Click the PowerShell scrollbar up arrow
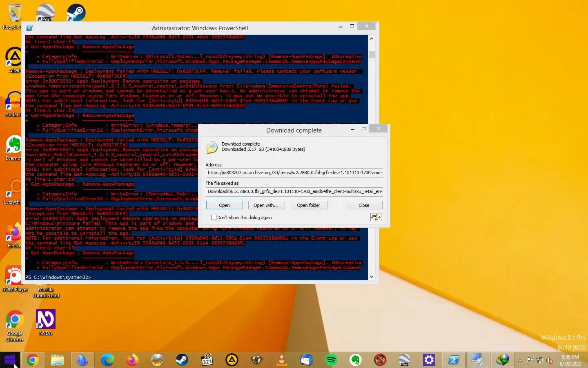The height and width of the screenshot is (368, 588). click(x=372, y=38)
